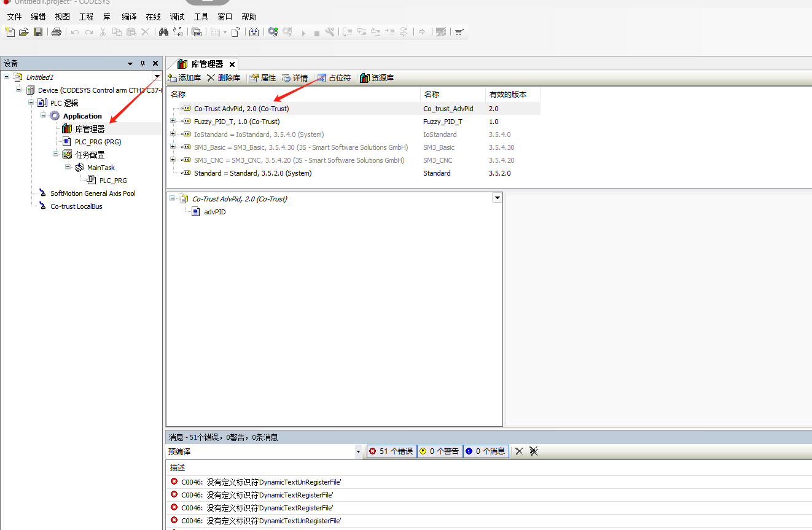This screenshot has width=812, height=530.
Task: Click the Print toolbar icon
Action: tap(57, 32)
